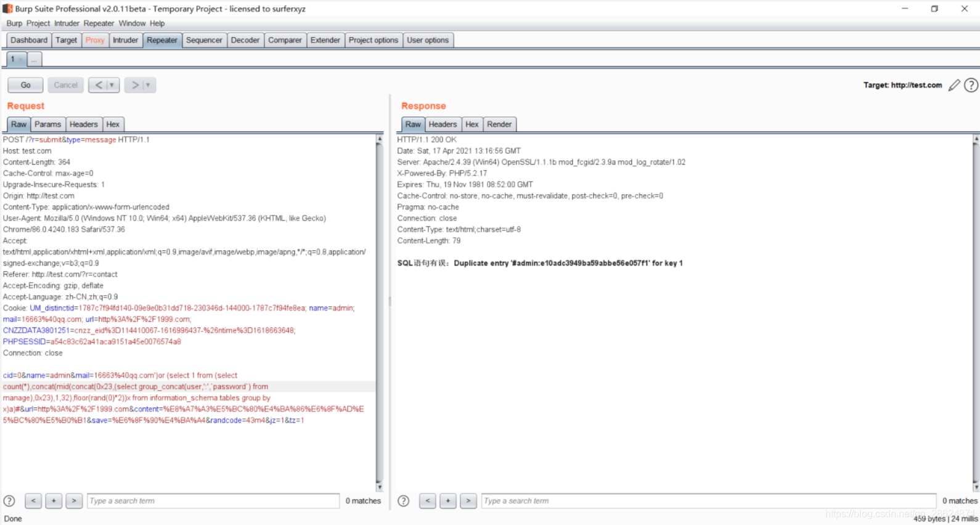Edit target with the pencil icon
This screenshot has height=525, width=980.
(x=954, y=85)
